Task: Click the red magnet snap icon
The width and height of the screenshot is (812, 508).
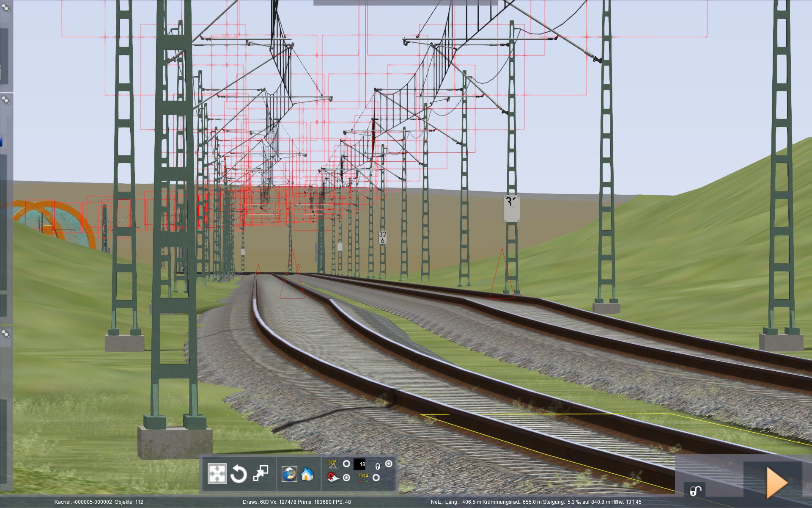Action: (333, 478)
